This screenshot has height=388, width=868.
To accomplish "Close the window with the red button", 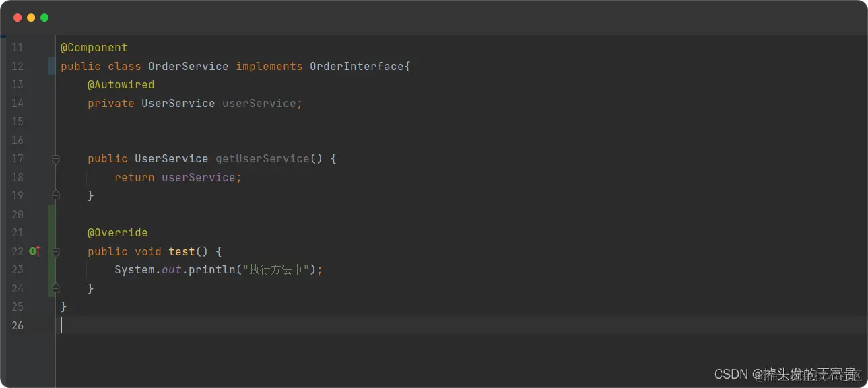I will 18,18.
